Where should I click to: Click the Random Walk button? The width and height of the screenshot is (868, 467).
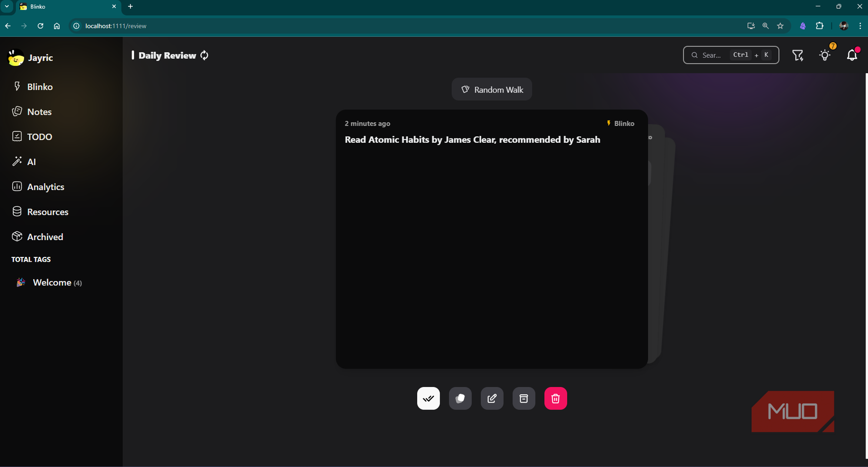[x=492, y=90]
